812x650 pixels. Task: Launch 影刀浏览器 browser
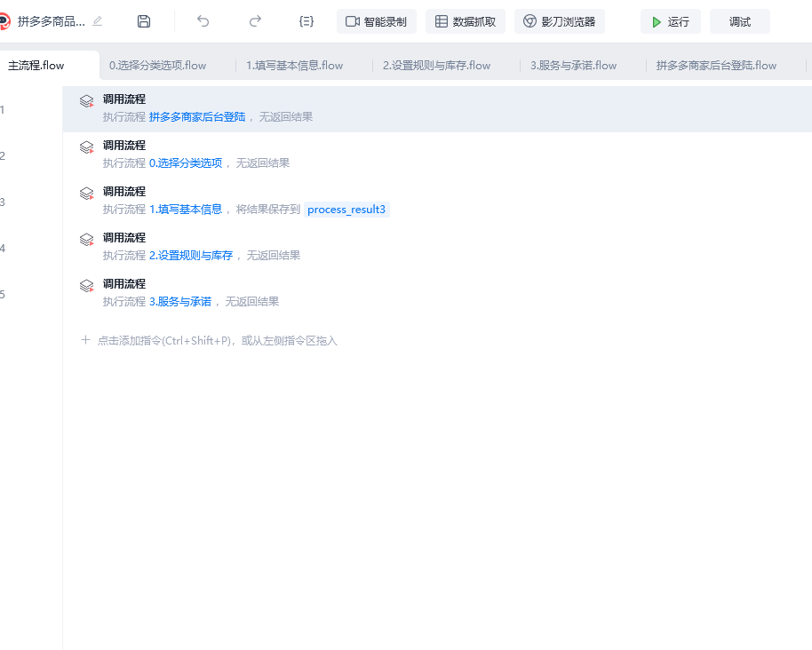click(560, 21)
